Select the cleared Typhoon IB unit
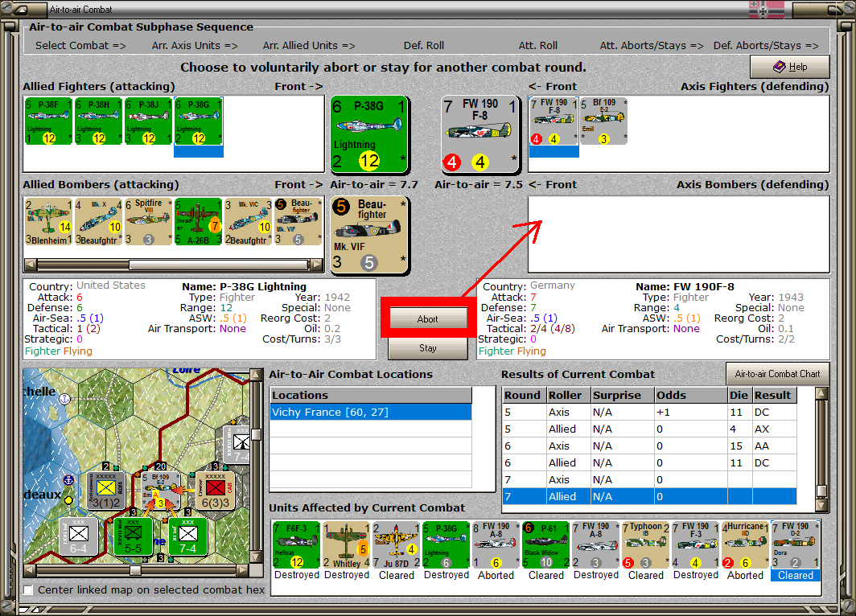 (646, 544)
